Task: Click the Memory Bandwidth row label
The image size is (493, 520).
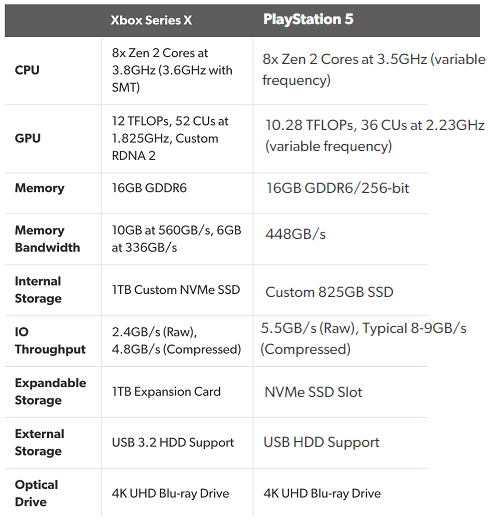Action: click(x=47, y=239)
